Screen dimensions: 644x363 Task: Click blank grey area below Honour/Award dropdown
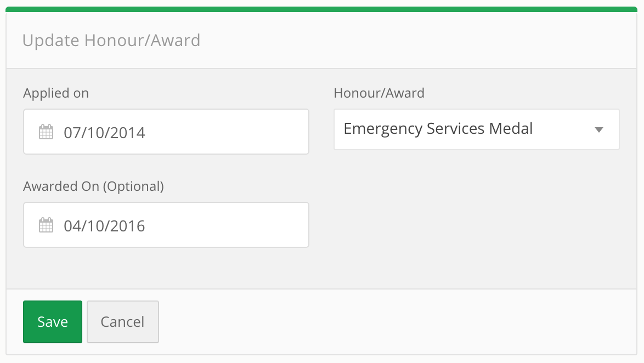point(477,218)
